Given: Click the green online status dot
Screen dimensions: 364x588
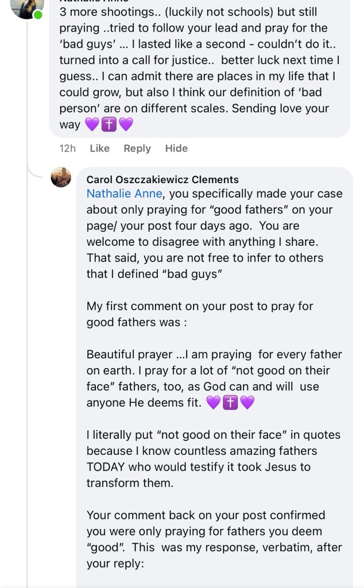Looking at the screenshot, I should pos(38,14).
